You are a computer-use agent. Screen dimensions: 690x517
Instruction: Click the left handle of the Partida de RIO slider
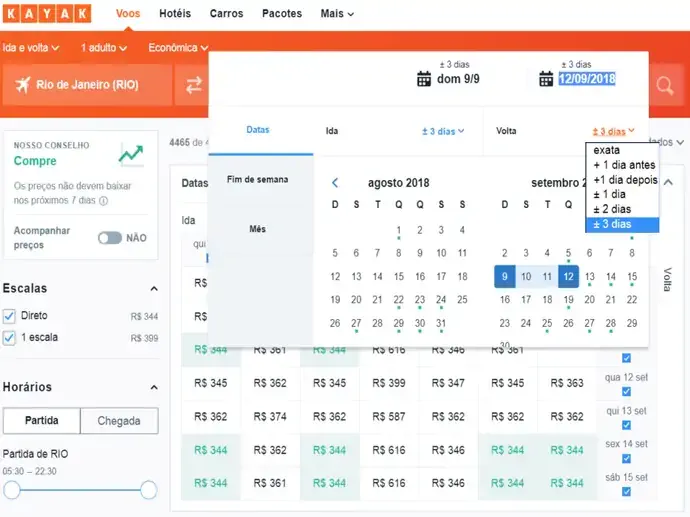[12, 490]
